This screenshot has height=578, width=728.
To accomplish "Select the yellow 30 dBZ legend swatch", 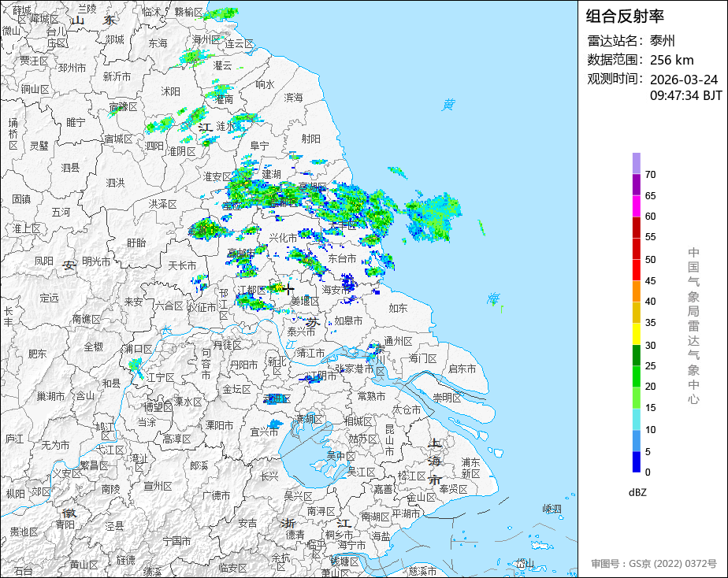I will (x=636, y=334).
